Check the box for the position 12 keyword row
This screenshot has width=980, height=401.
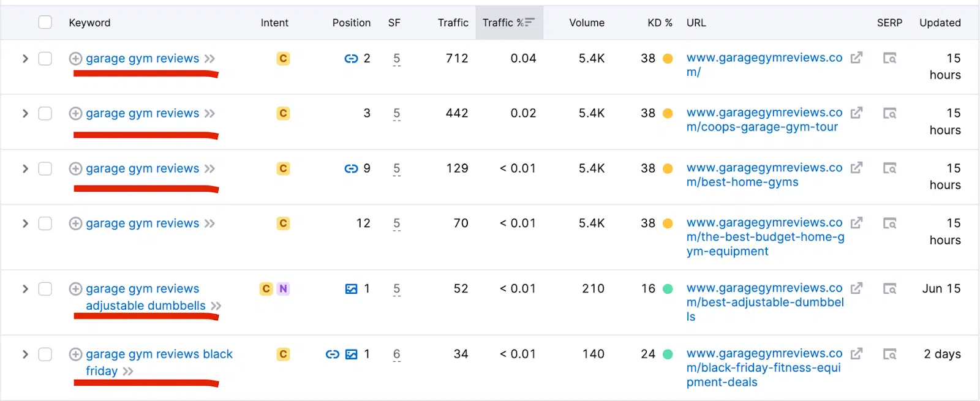tap(45, 223)
